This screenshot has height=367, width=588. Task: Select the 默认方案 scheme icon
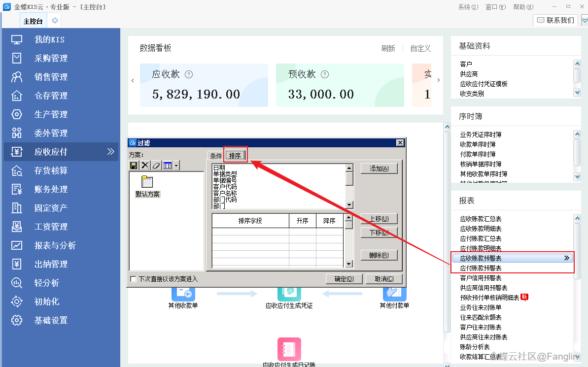(x=147, y=183)
